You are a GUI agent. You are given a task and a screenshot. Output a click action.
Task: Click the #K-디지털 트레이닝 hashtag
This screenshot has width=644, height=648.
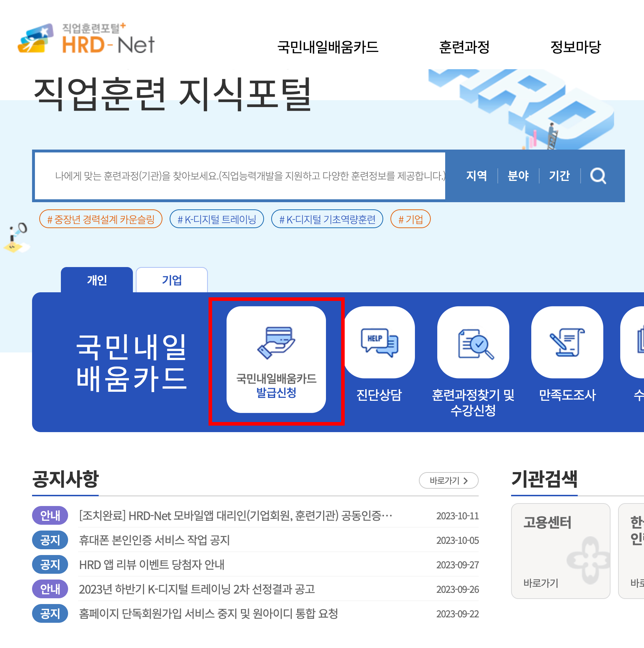coord(217,219)
